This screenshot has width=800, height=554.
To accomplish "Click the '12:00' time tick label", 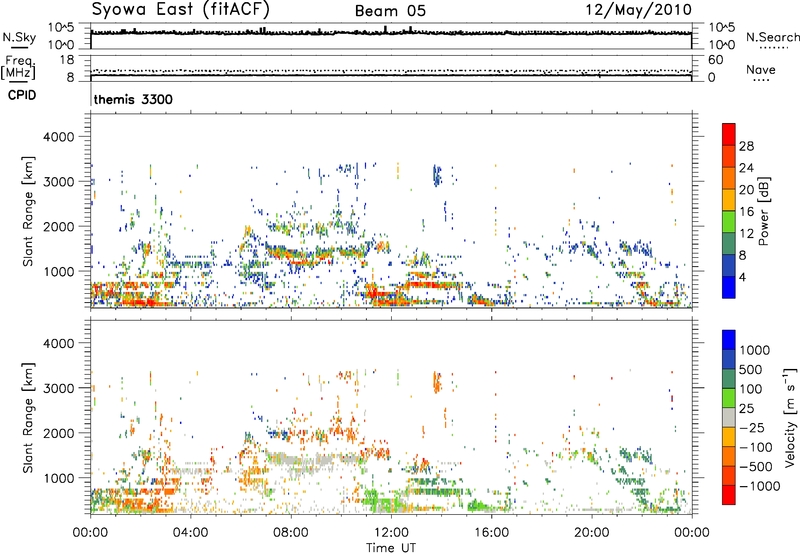I will 391,533.
